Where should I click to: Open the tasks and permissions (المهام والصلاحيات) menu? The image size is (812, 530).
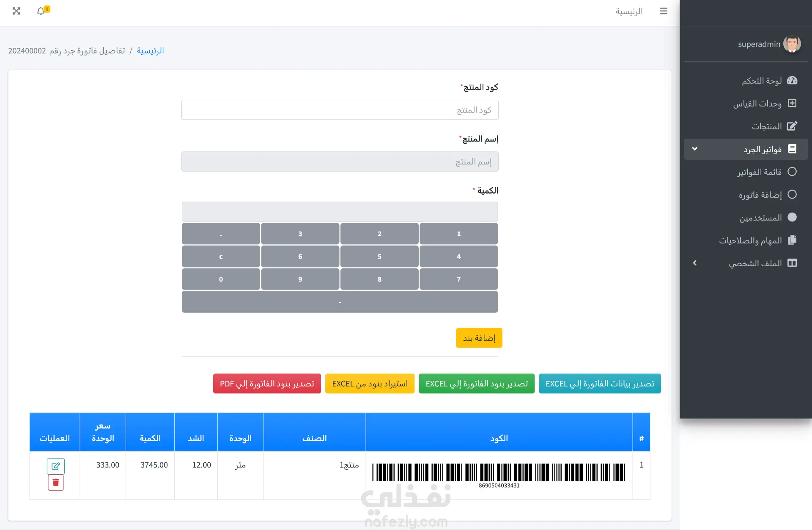click(751, 240)
